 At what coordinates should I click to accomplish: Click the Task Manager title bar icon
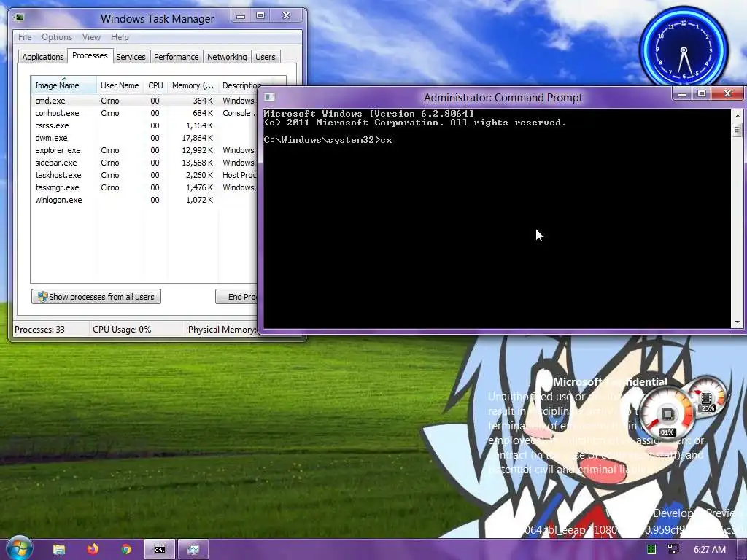tap(19, 18)
